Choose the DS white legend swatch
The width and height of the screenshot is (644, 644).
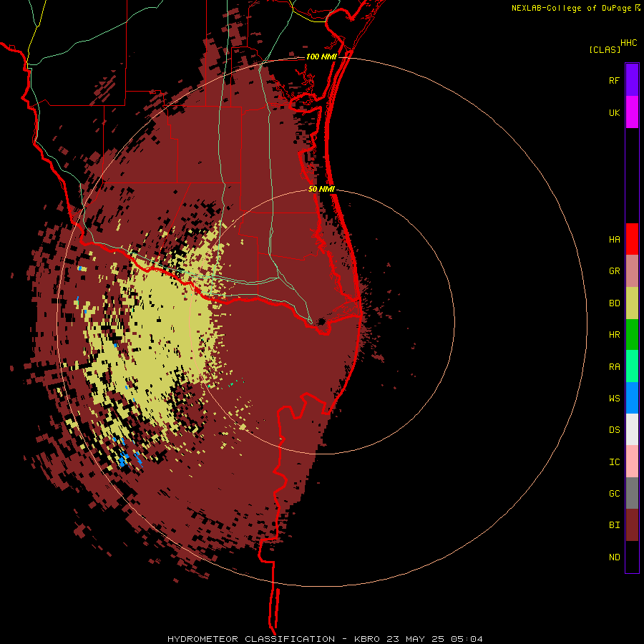pos(632,429)
